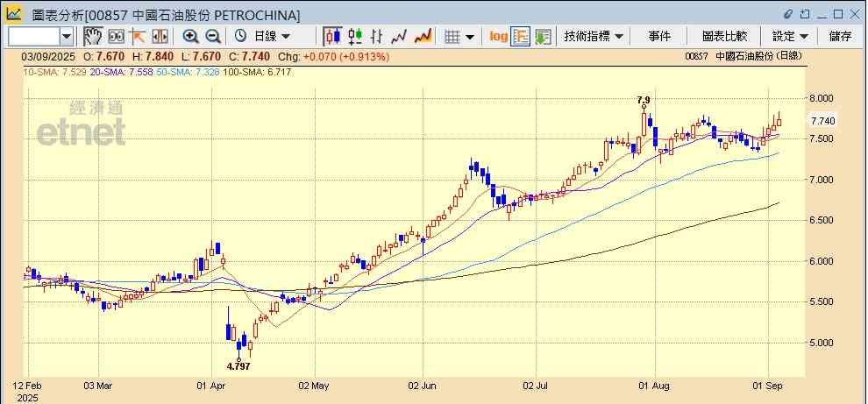Screen dimensions: 868x404
Task: Click the grid lines icon
Action: coord(452,37)
